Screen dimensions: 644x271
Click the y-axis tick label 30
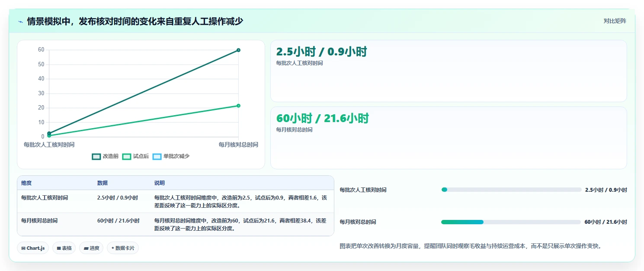[41, 94]
